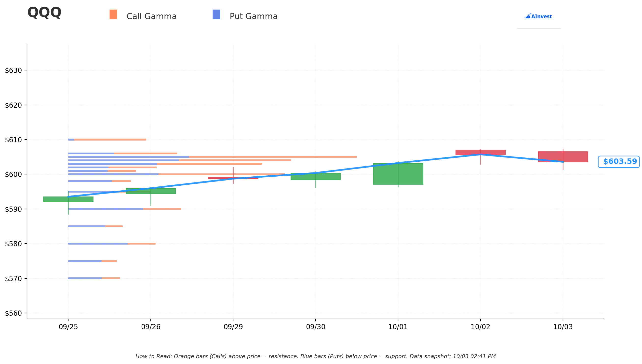642x364 pixels.
Task: Click the gamma bar at $570 strike
Action: pos(94,278)
